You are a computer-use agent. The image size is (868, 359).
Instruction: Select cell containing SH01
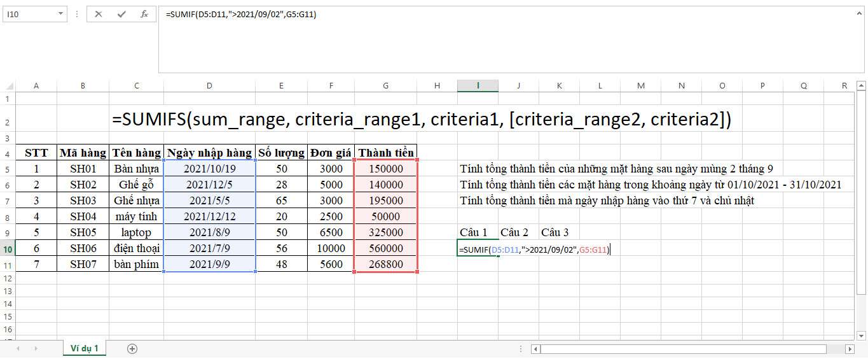[83, 169]
